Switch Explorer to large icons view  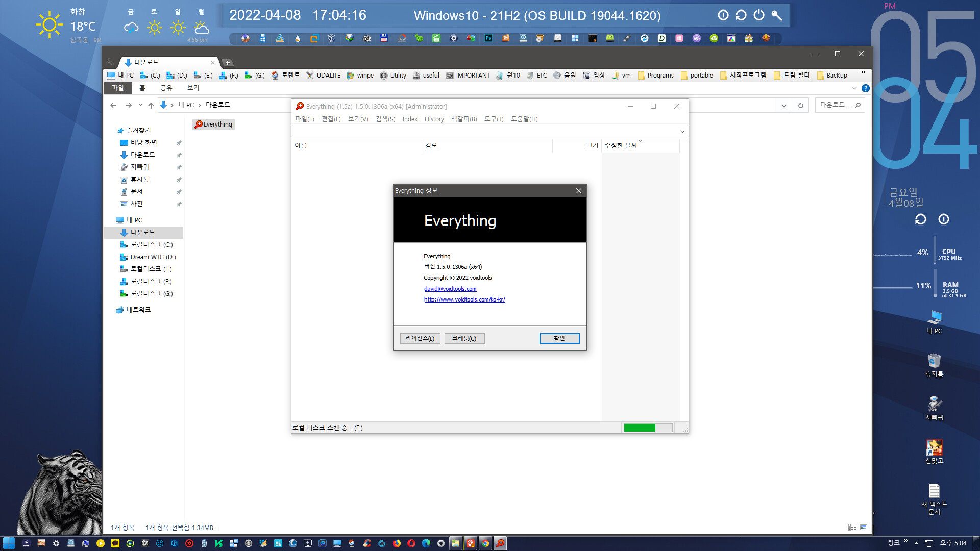[x=864, y=528]
